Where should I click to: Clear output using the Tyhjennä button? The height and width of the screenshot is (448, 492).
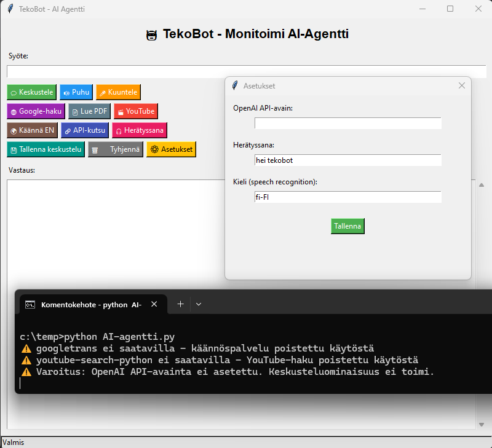[115, 149]
